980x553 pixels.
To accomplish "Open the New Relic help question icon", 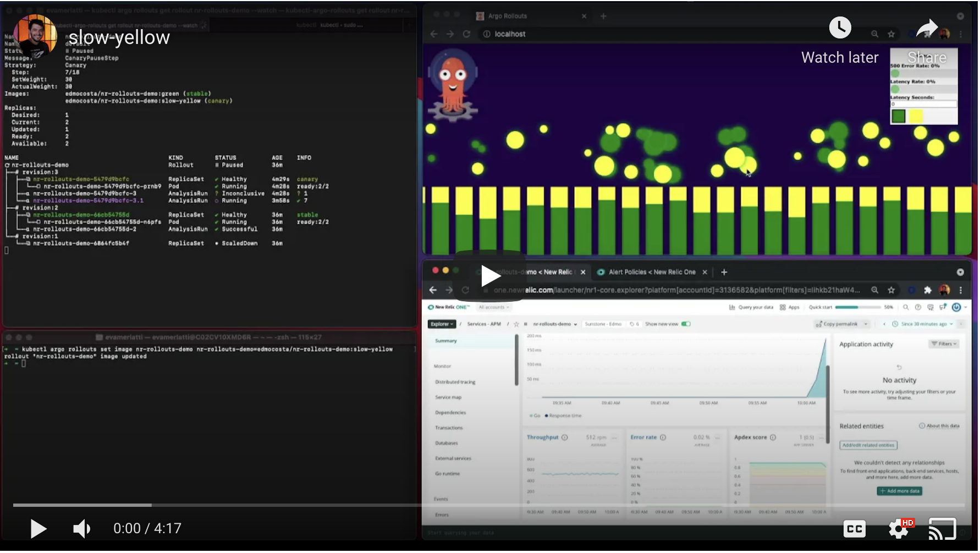I will (x=918, y=307).
